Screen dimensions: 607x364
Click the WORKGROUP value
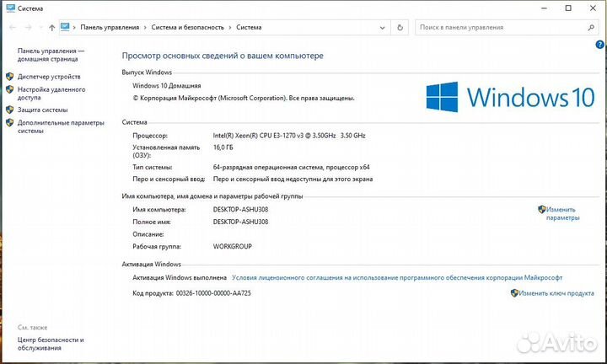(x=233, y=246)
